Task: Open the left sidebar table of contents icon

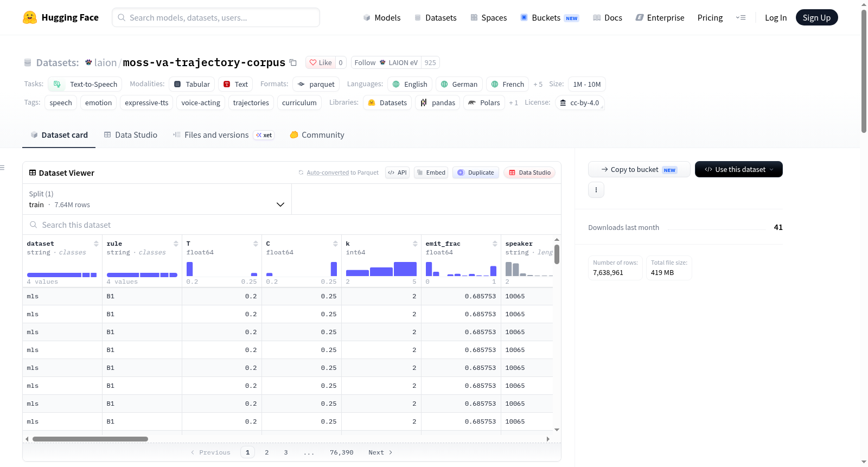Action: tap(3, 168)
